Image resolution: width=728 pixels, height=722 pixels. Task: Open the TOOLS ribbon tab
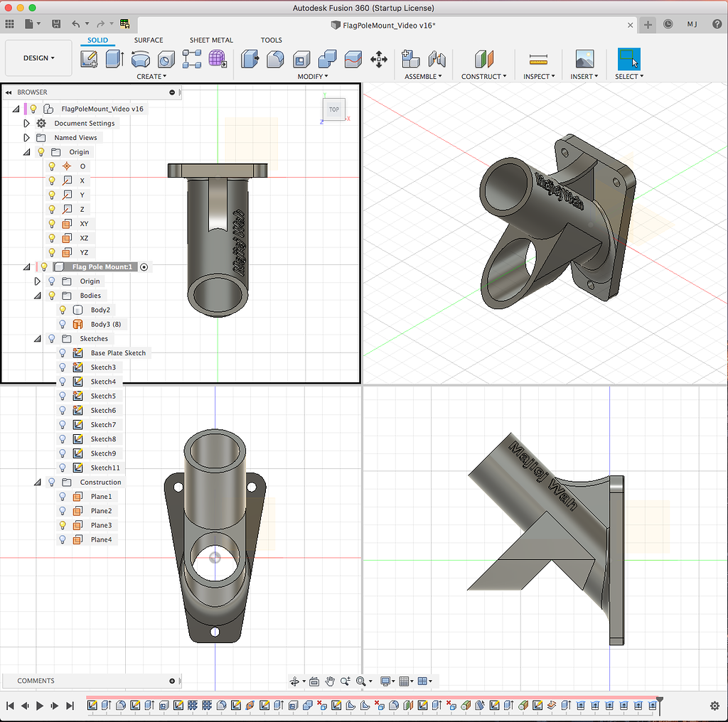272,40
